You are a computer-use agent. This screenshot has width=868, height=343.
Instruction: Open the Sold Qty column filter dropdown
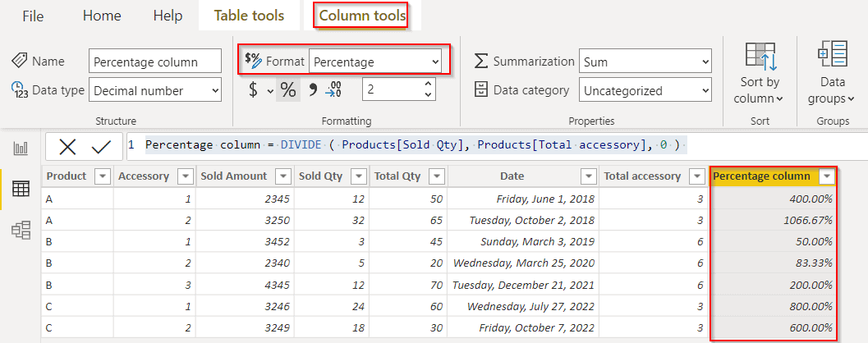click(359, 176)
